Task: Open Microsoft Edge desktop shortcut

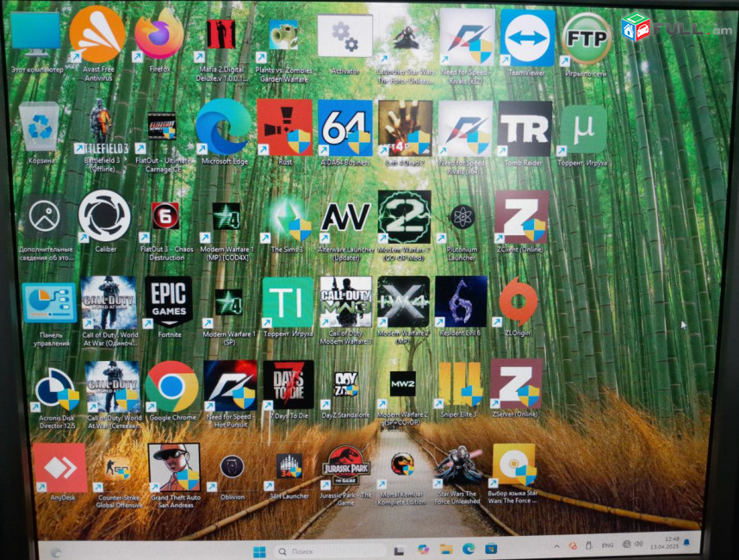Action: 223,127
